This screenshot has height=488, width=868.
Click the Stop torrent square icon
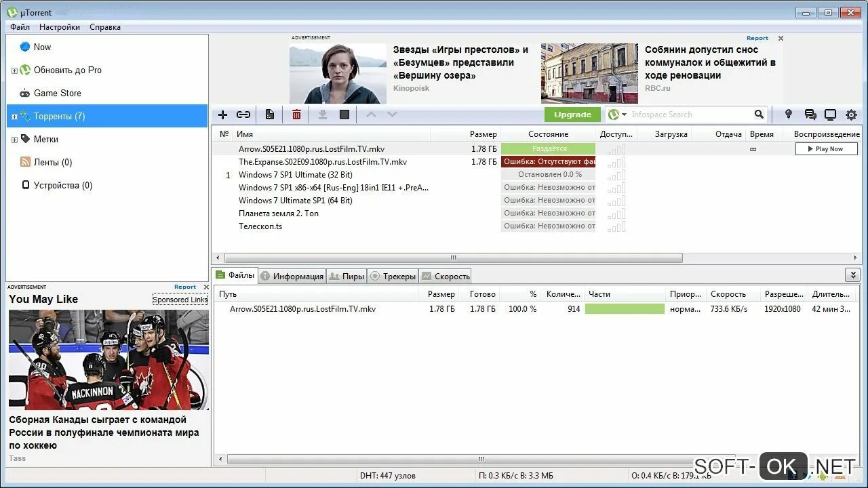pos(344,115)
